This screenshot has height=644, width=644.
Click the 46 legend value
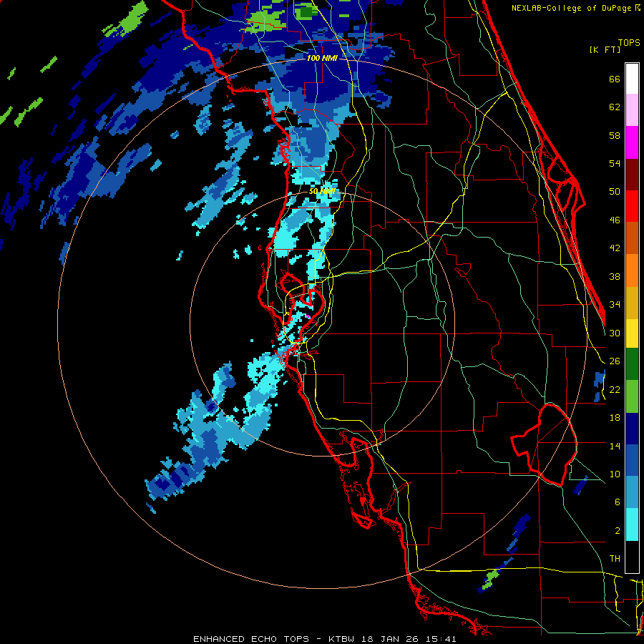(x=615, y=220)
